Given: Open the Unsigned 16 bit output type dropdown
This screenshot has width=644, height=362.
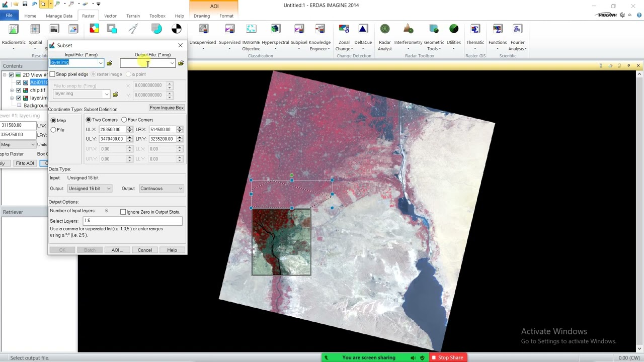Looking at the screenshot, I should tap(89, 189).
